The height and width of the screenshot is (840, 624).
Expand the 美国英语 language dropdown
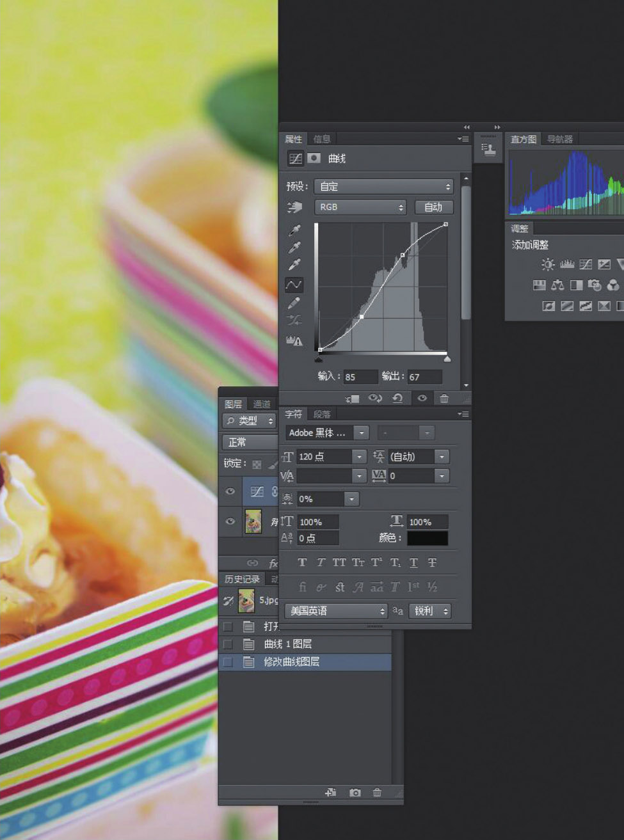pyautogui.click(x=336, y=611)
